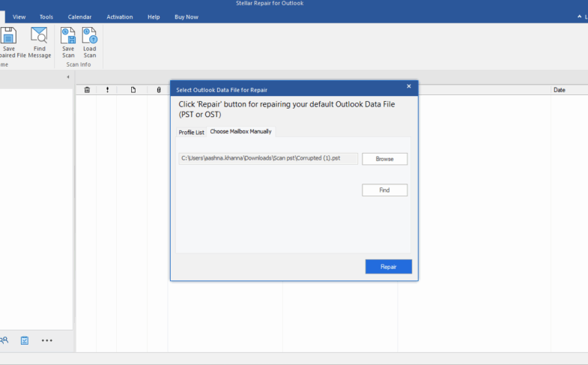Open the tasks clipboard icon
This screenshot has height=365, width=588.
(25, 340)
